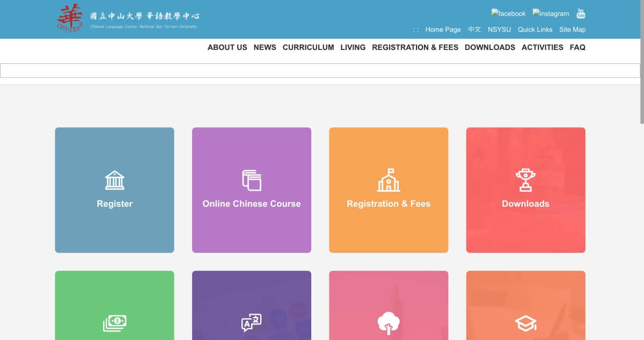Click the school building icon on orange tile
The height and width of the screenshot is (340, 644).
tap(389, 180)
